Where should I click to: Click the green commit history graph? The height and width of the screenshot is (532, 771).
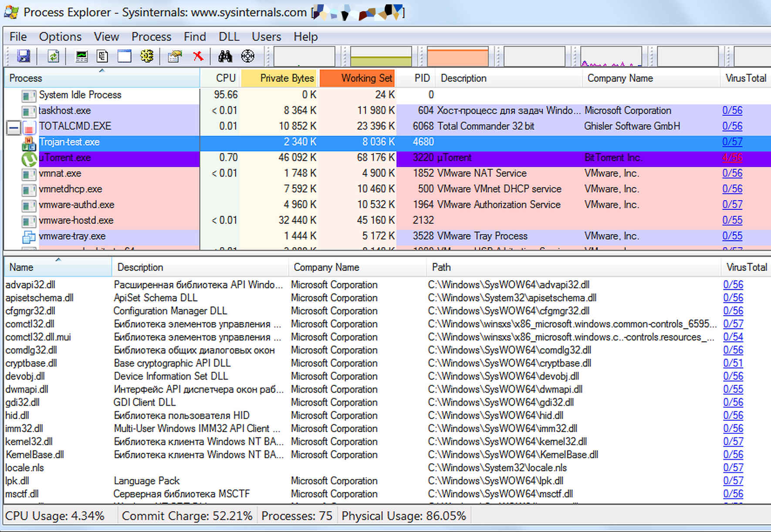381,56
